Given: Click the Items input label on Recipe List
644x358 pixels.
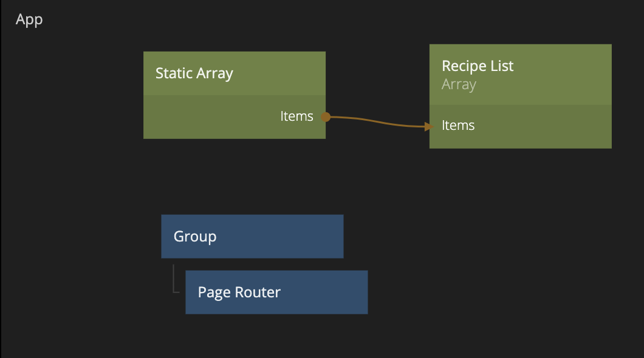Looking at the screenshot, I should [x=458, y=126].
